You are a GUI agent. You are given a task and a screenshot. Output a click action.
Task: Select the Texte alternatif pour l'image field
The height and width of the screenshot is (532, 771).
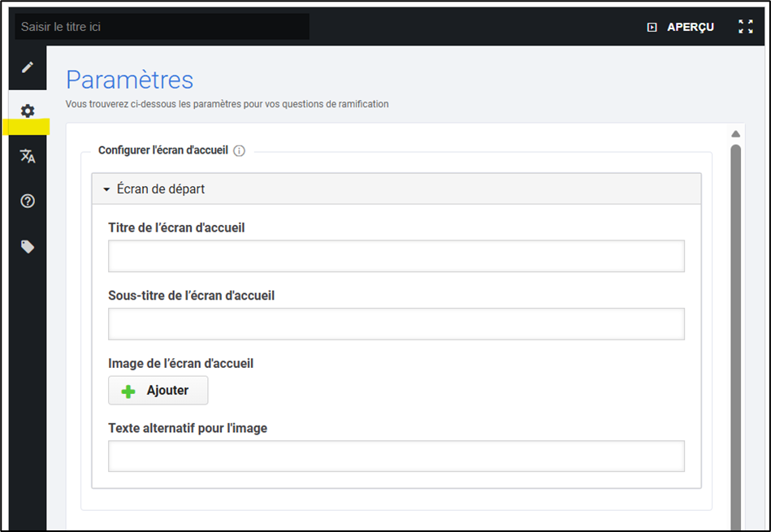coord(396,456)
